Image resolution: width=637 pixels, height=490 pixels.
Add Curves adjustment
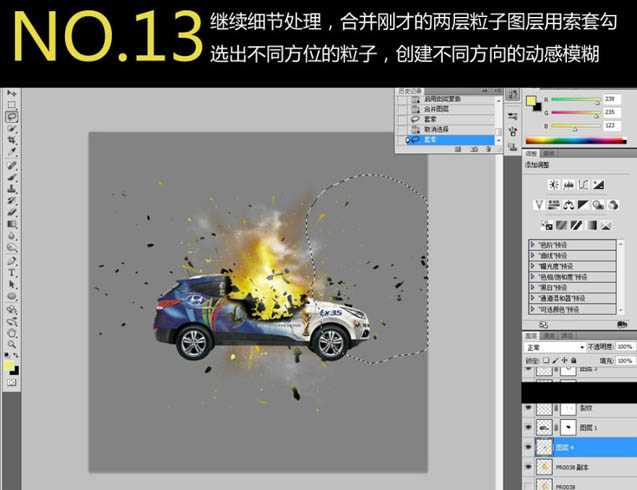(583, 185)
